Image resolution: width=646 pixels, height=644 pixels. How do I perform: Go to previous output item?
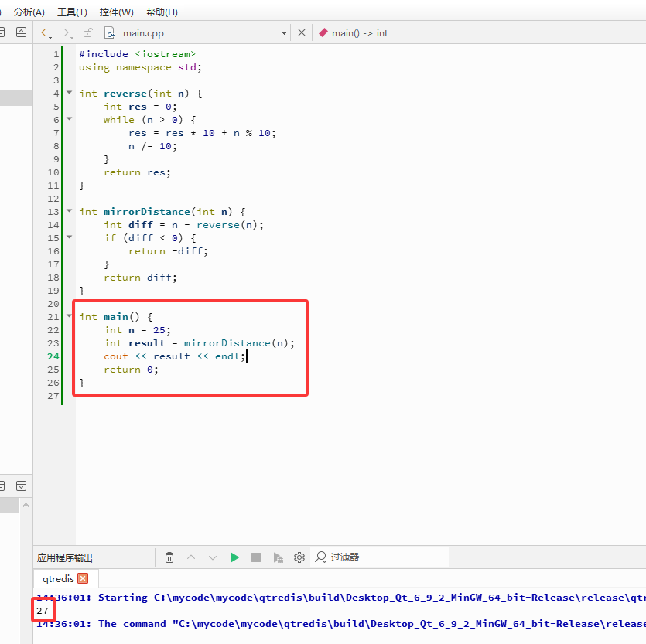(191, 557)
